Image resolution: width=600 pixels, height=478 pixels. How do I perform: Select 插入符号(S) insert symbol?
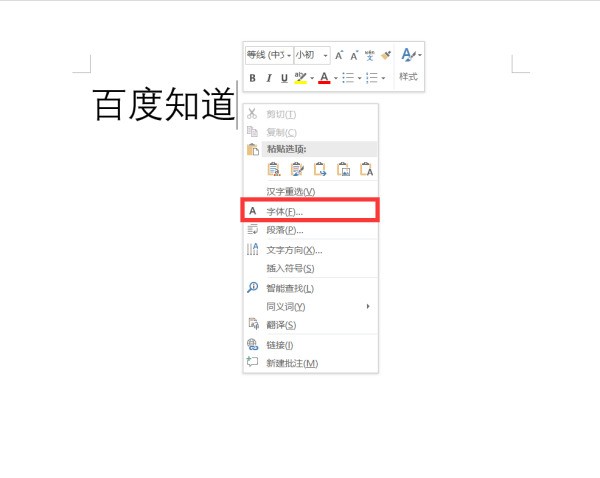[x=311, y=268]
